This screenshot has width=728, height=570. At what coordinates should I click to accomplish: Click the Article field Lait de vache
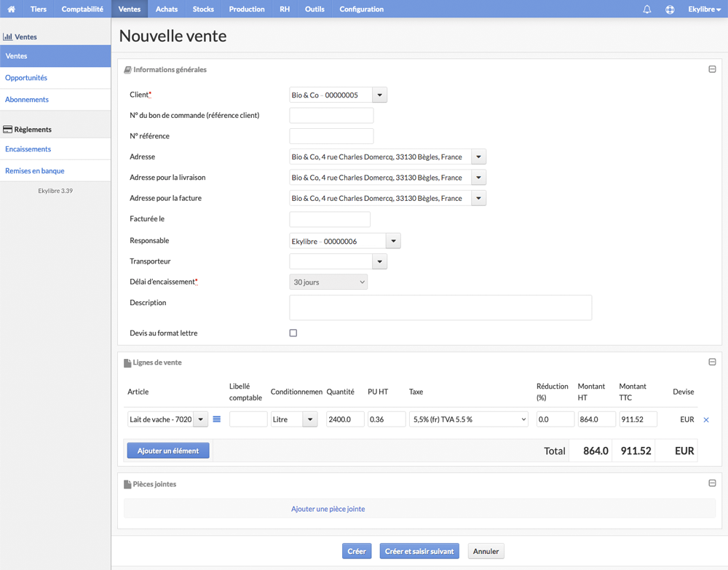(x=161, y=419)
